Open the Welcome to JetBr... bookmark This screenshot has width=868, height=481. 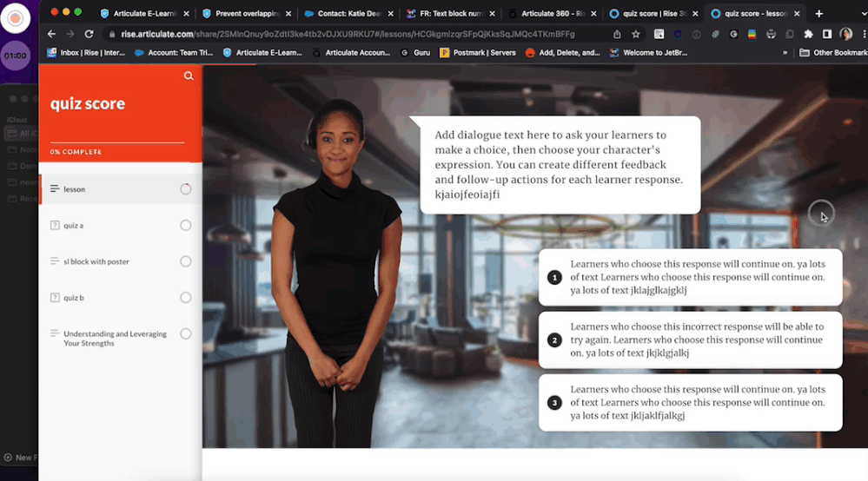pyautogui.click(x=648, y=52)
